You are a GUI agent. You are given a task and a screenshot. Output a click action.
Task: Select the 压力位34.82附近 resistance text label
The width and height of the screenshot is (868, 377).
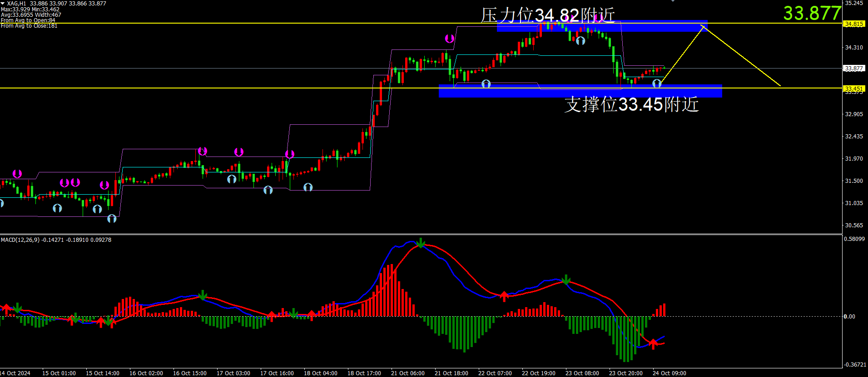pyautogui.click(x=548, y=15)
